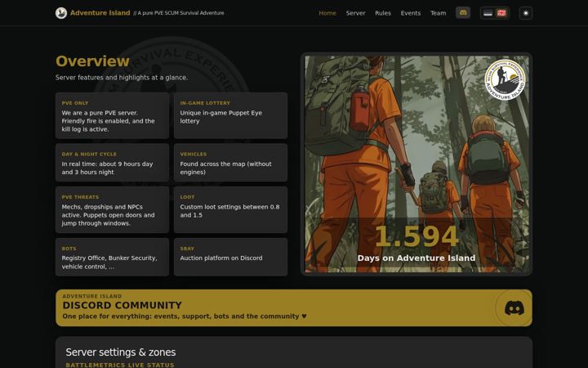The image size is (588, 368).
Task: Click 'Server settings & zones' heading
Action: click(x=121, y=352)
